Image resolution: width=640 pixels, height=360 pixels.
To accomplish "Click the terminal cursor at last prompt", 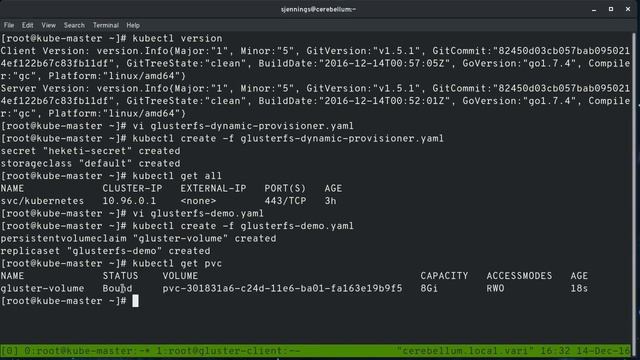I will click(135, 301).
